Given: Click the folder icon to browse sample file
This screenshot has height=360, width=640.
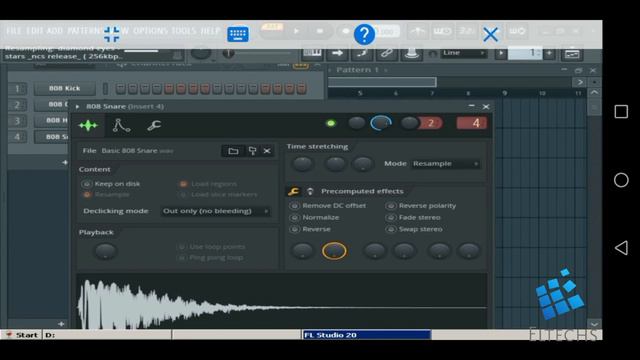Looking at the screenshot, I should [233, 151].
